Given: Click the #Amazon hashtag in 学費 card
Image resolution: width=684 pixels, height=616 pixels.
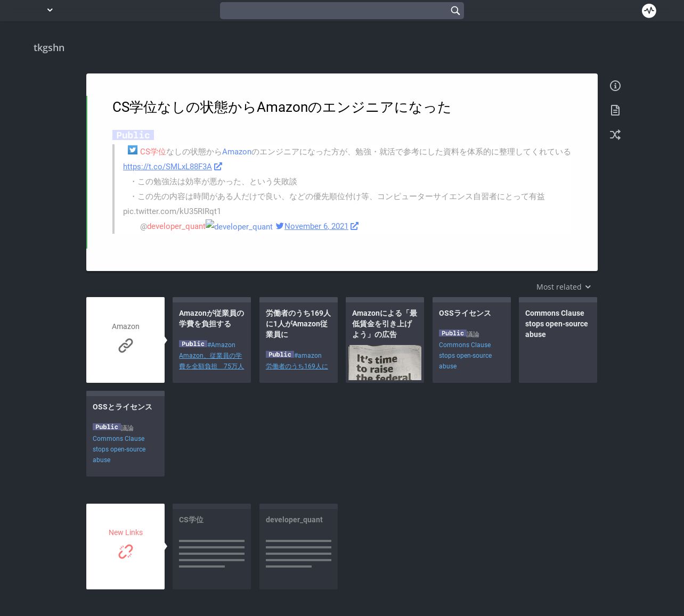Looking at the screenshot, I should tap(222, 345).
